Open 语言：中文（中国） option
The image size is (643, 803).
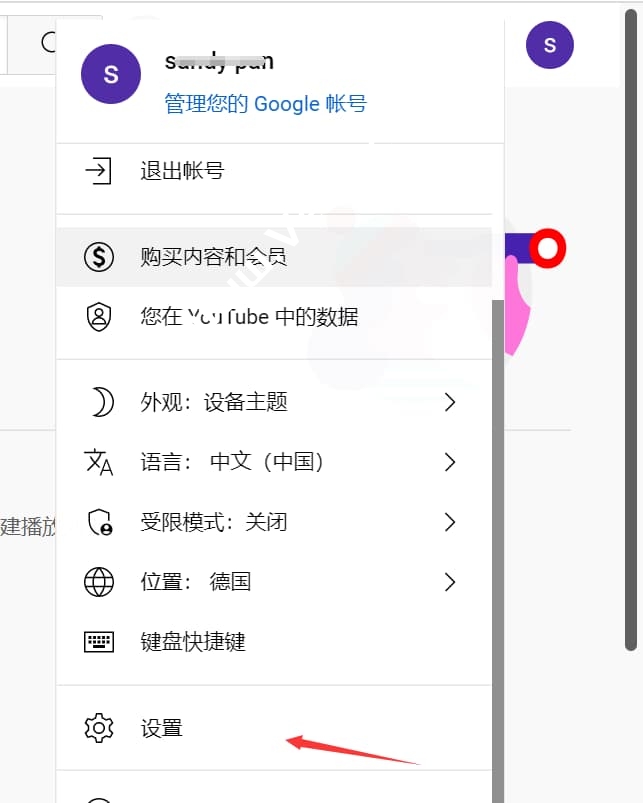coord(274,462)
